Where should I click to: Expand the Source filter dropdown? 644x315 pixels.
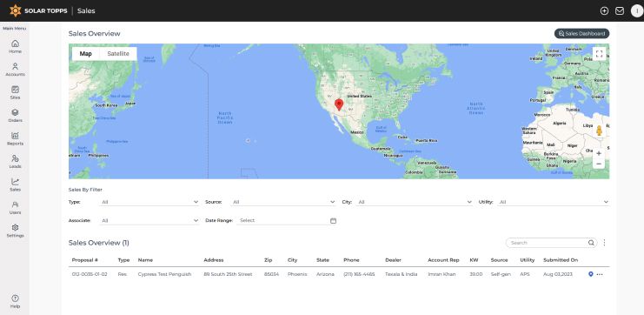pyautogui.click(x=283, y=202)
